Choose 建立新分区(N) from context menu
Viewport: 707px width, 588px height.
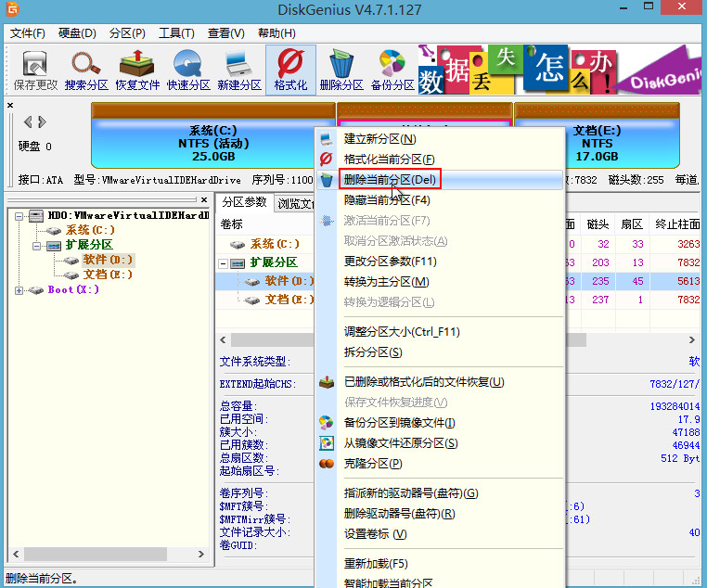click(440, 139)
